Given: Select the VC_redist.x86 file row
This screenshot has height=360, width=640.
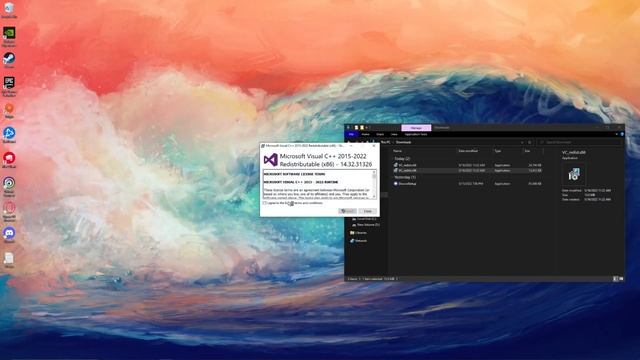Looking at the screenshot, I should (x=468, y=170).
